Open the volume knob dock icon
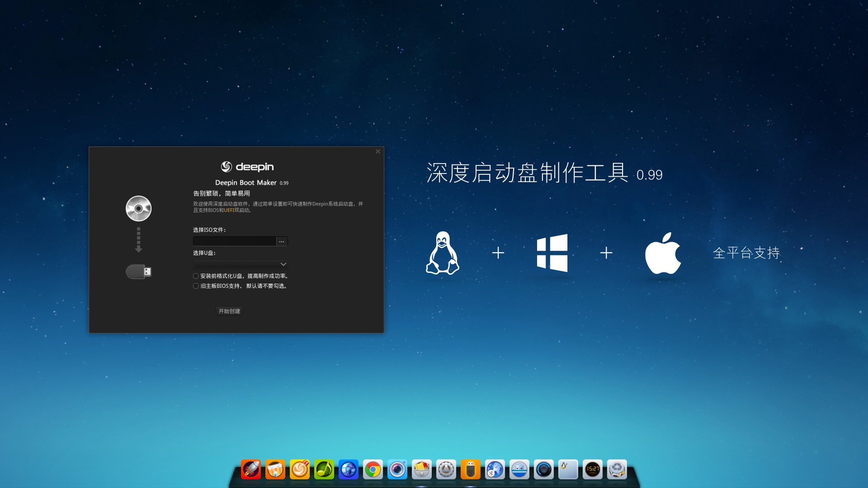The height and width of the screenshot is (488, 868). pyautogui.click(x=544, y=469)
